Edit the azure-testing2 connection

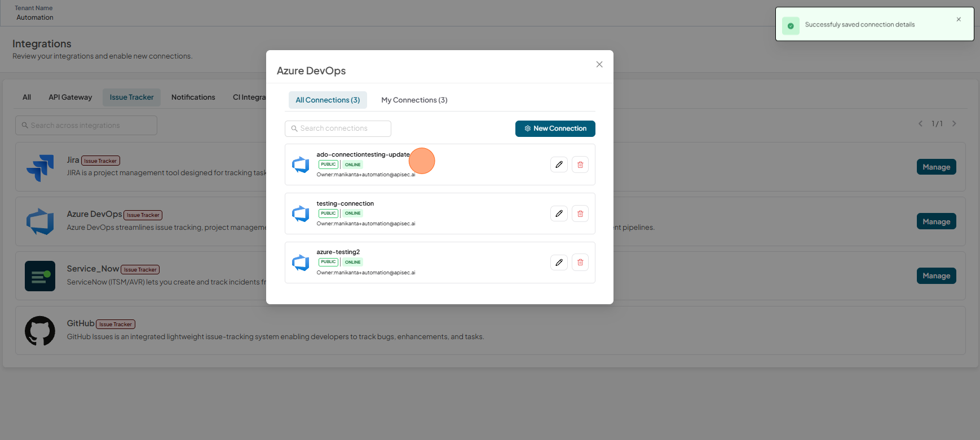coord(559,262)
